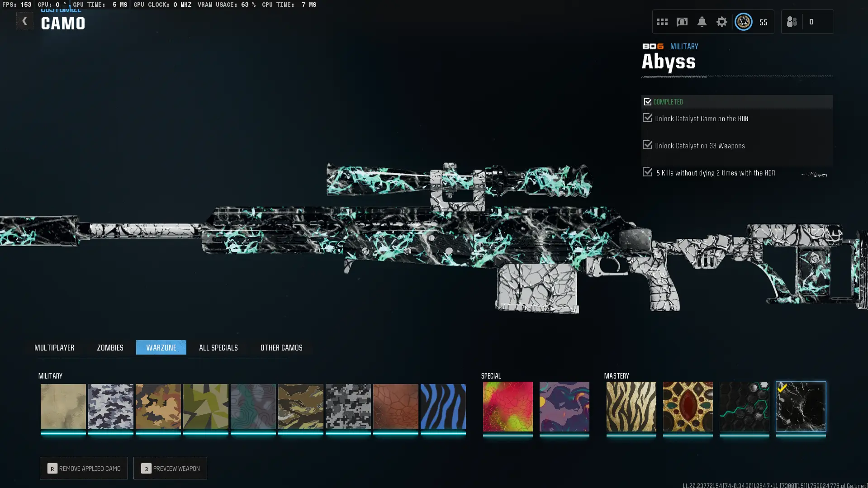The image size is (868, 488).
Task: Click the 'Unlock Catalyst on 33 Weapons' challenge text
Action: [x=700, y=146]
